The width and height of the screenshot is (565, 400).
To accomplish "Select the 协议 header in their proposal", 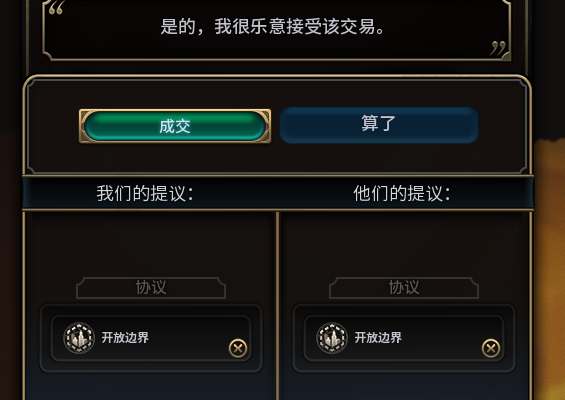I will [x=404, y=288].
